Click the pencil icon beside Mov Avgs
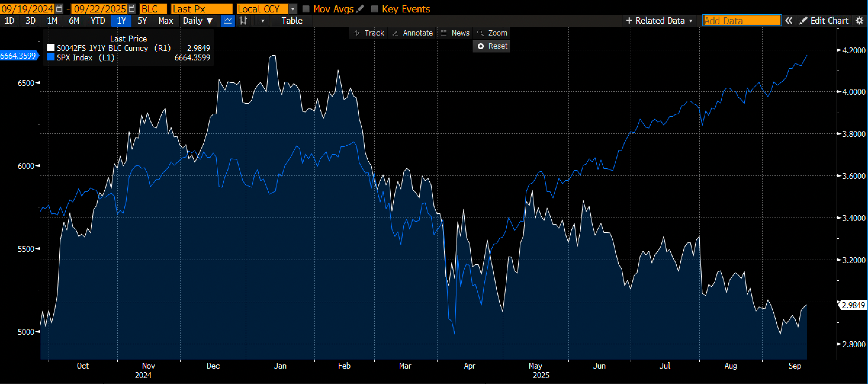The width and height of the screenshot is (868, 384). (x=360, y=9)
